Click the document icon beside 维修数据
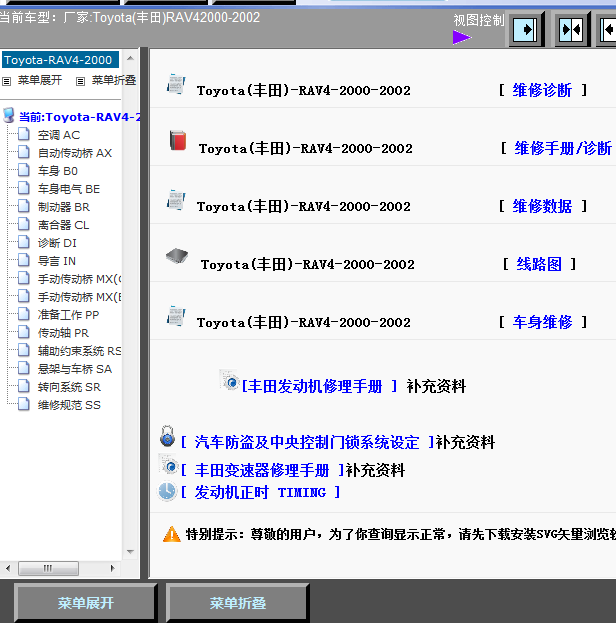Image resolution: width=616 pixels, height=623 pixels. (176, 200)
